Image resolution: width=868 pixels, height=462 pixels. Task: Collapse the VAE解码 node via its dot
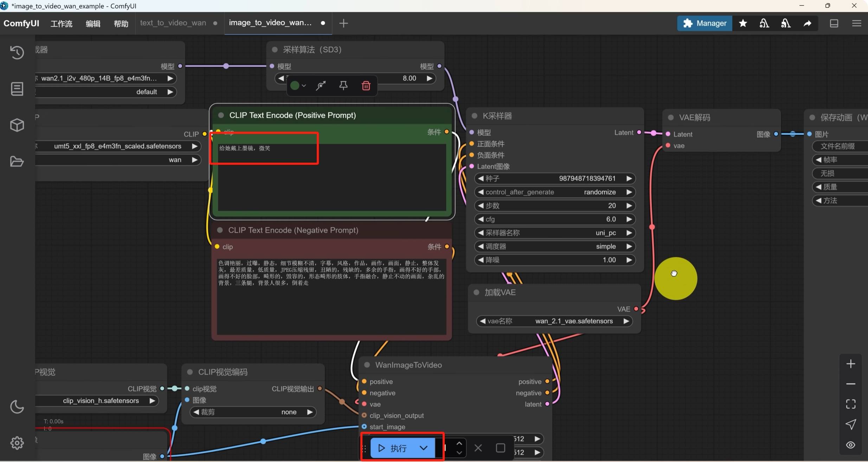coord(671,117)
